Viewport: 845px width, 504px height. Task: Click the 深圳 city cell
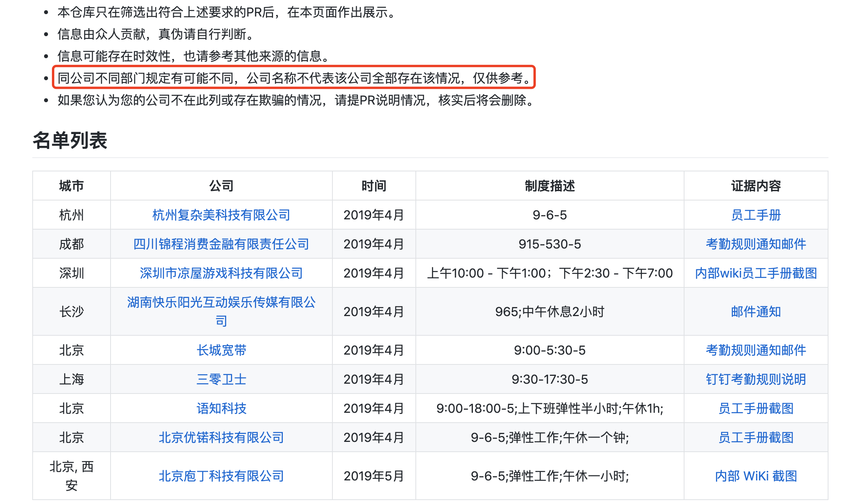coord(71,273)
